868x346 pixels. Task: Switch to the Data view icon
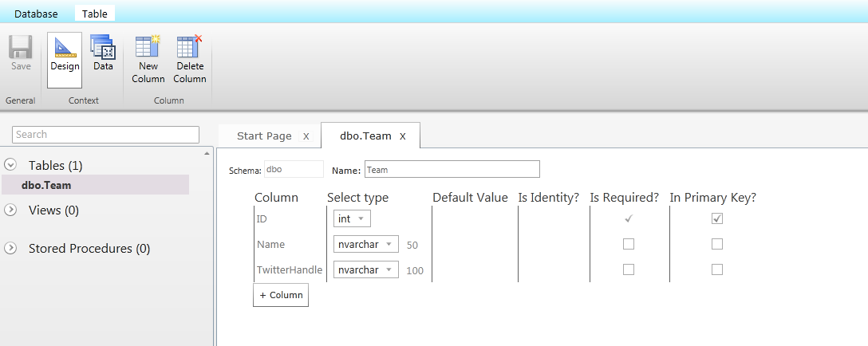point(103,48)
